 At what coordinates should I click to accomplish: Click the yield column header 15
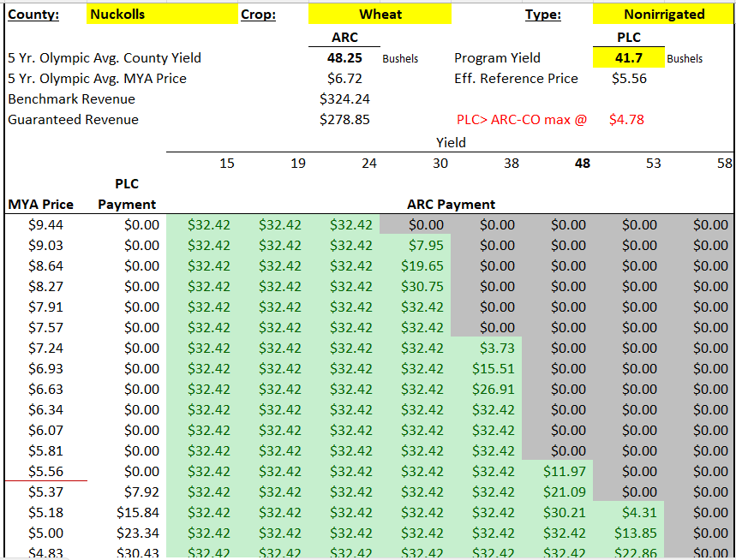tap(226, 164)
